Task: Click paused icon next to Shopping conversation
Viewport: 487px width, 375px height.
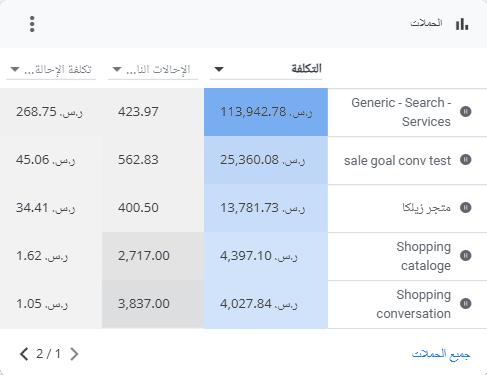Action: (x=466, y=304)
